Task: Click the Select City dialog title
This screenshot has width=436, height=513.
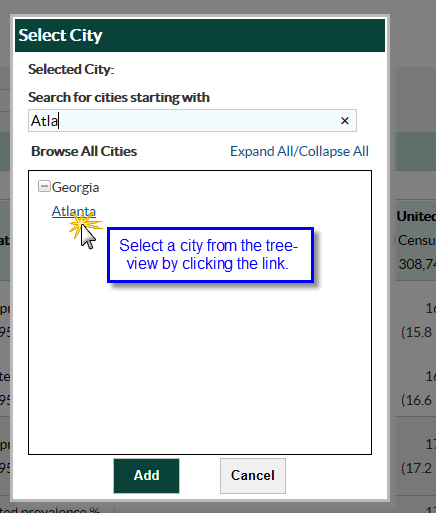Action: [x=60, y=35]
